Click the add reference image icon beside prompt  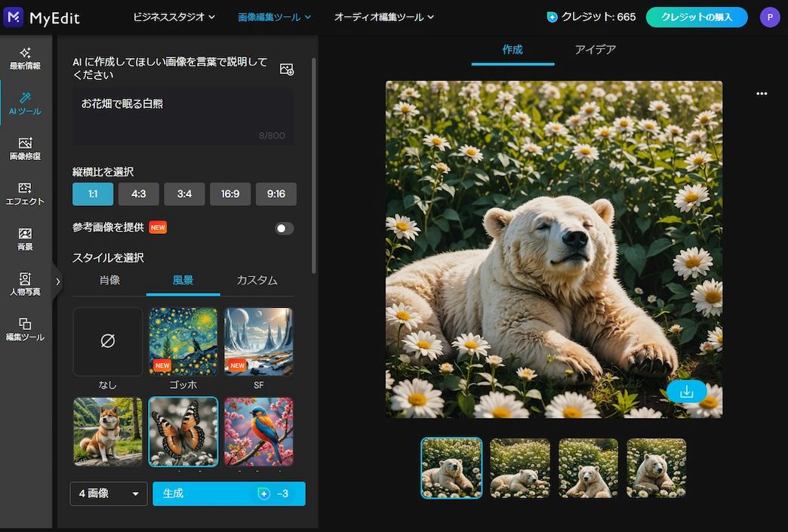287,69
